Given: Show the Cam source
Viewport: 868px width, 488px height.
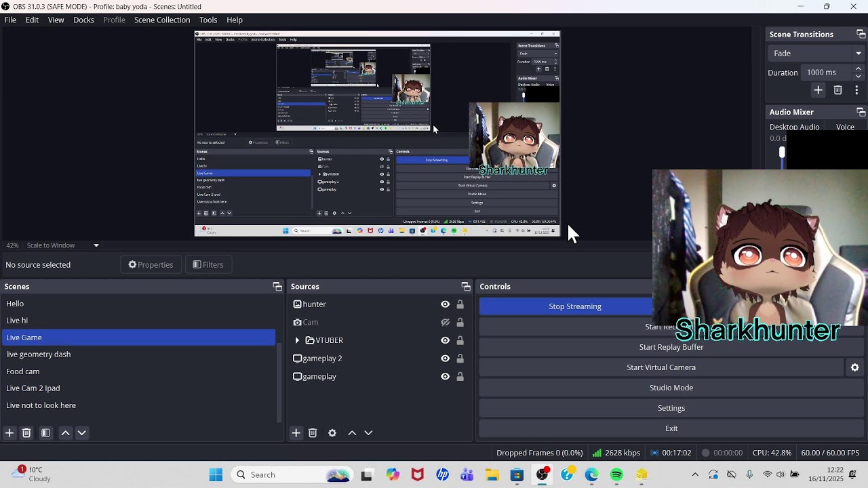Looking at the screenshot, I should pos(445,323).
